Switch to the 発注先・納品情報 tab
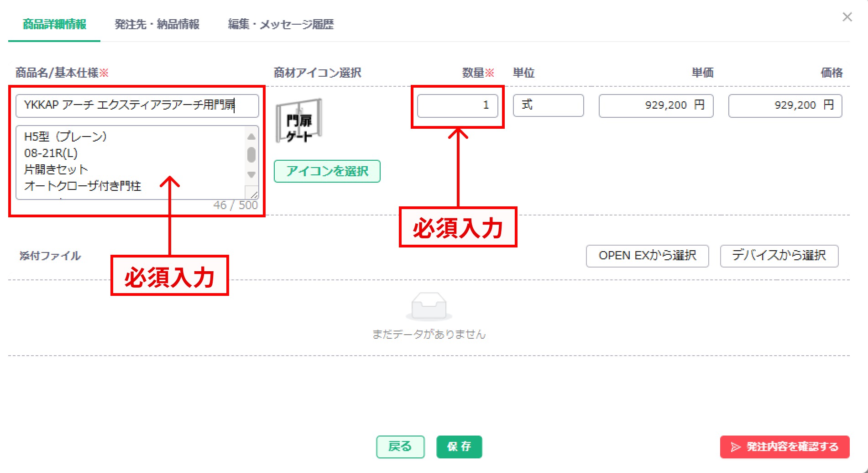The height and width of the screenshot is (473, 868). (x=157, y=24)
